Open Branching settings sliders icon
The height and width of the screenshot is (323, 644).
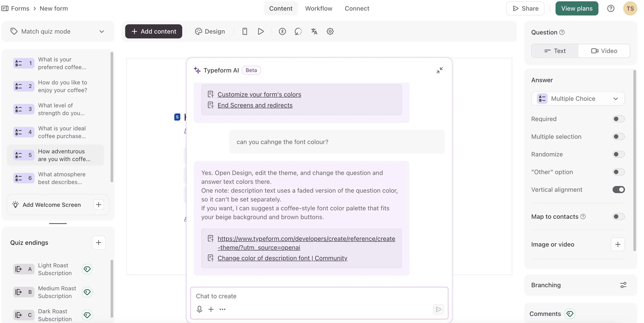[x=623, y=285]
